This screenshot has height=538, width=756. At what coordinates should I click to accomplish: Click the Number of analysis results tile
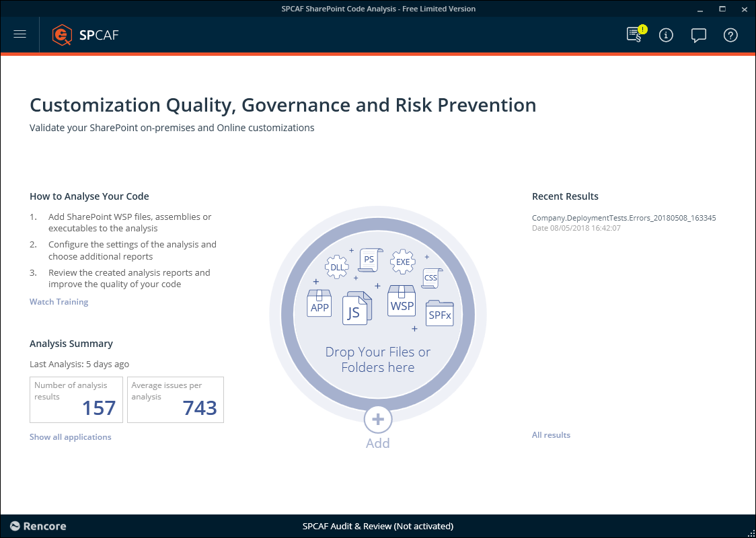pos(76,399)
